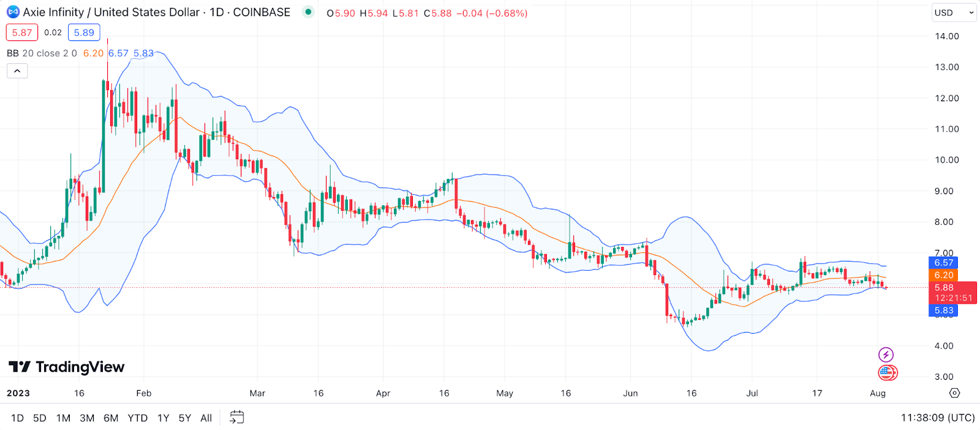980x430 pixels.
Task: Click the May label on time axis
Action: pos(505,393)
